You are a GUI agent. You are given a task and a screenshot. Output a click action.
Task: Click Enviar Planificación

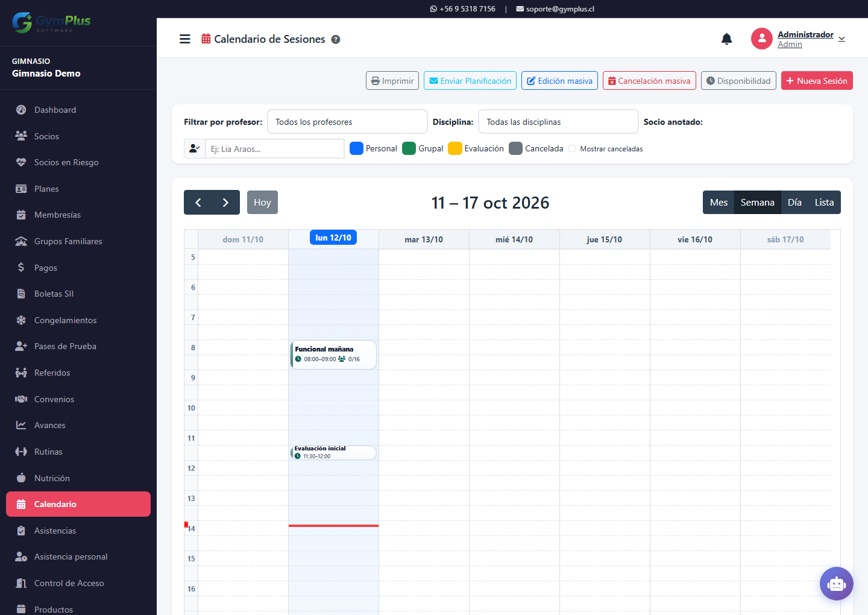pyautogui.click(x=470, y=81)
